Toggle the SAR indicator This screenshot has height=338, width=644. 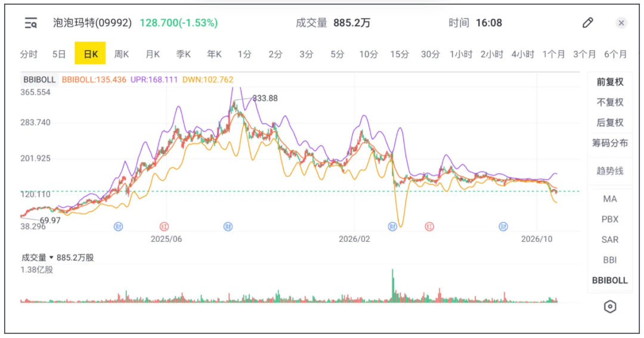pos(610,239)
